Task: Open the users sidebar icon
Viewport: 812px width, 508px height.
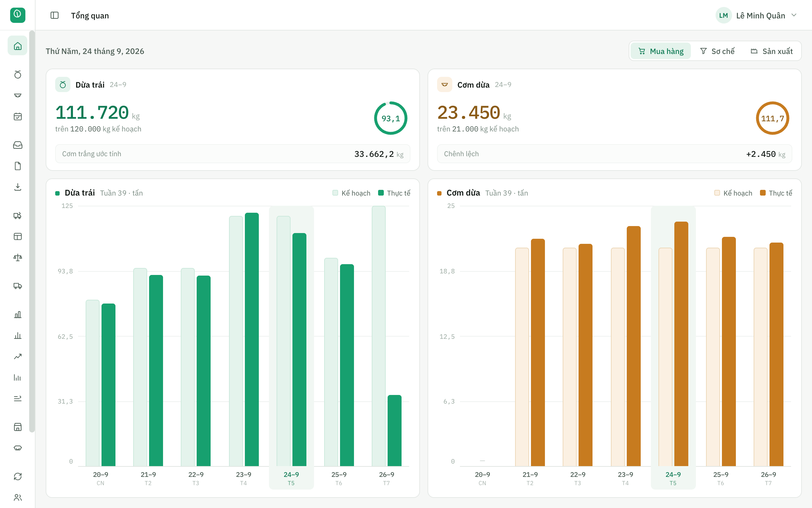Action: (x=17, y=498)
